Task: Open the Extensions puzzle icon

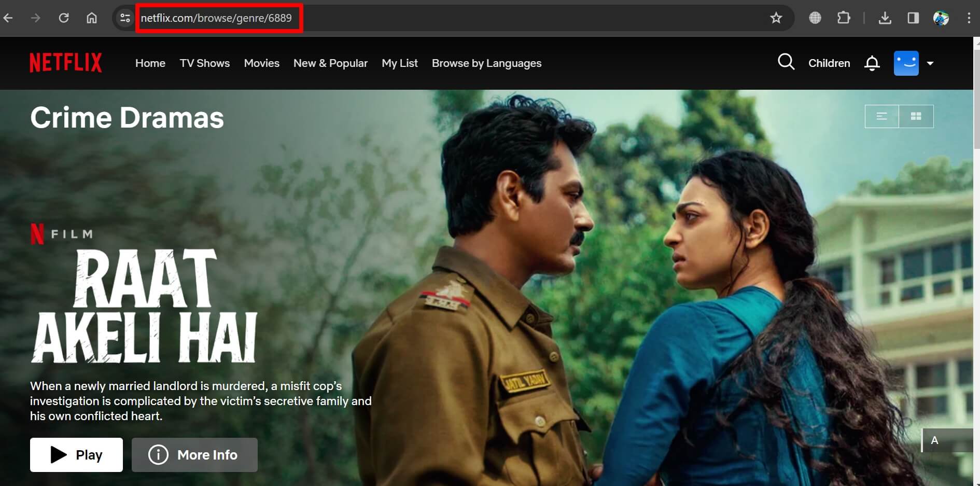Action: 844,18
